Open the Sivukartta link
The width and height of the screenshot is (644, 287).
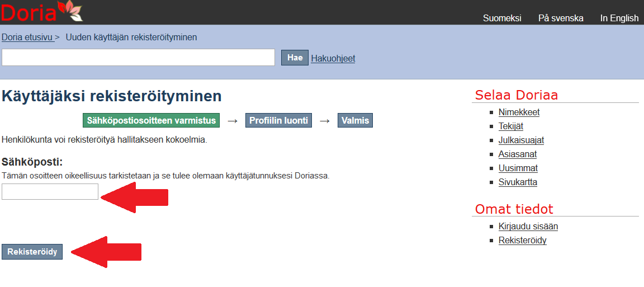click(518, 182)
